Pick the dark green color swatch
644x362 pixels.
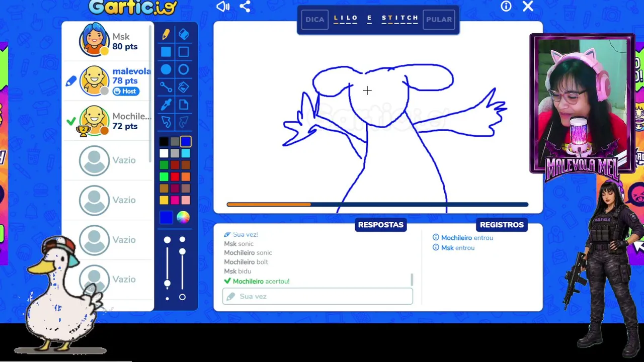pos(164,165)
